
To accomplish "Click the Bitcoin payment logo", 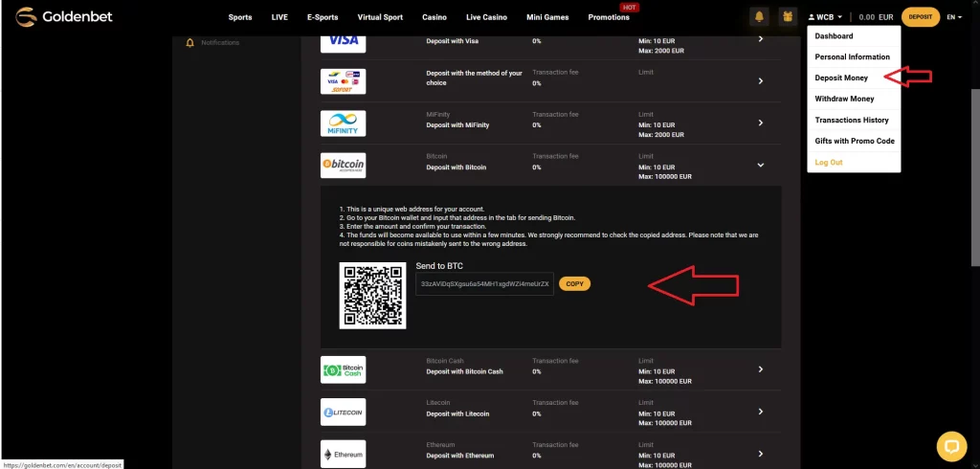I will pyautogui.click(x=344, y=165).
